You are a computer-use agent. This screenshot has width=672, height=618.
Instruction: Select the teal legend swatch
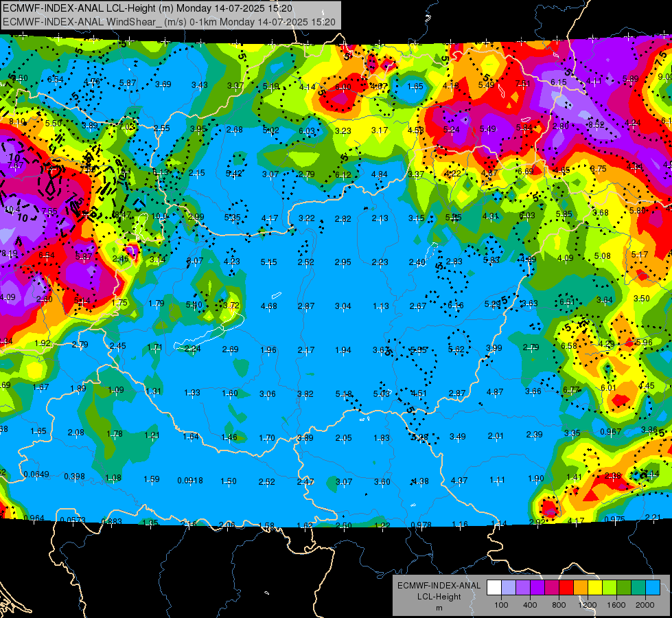click(638, 588)
